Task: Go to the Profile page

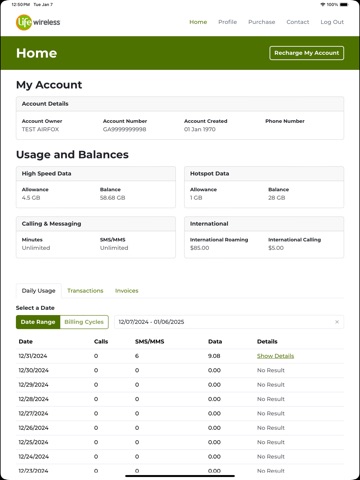Action: tap(227, 22)
